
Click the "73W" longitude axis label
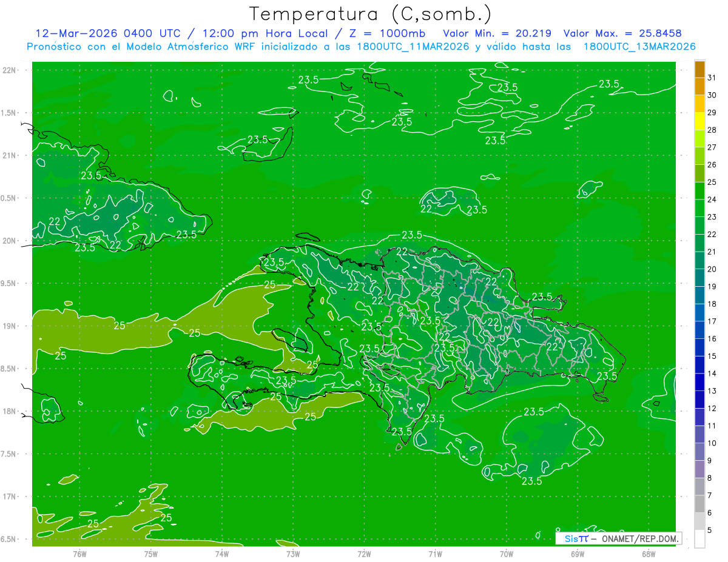(293, 554)
